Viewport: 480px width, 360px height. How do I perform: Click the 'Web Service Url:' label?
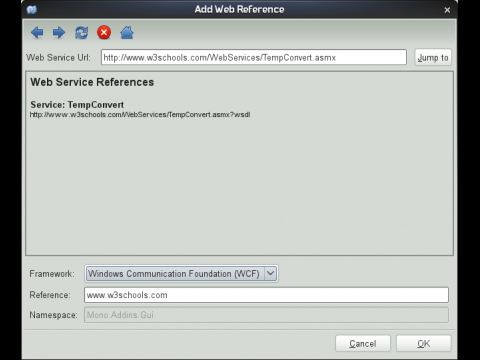pos(58,57)
